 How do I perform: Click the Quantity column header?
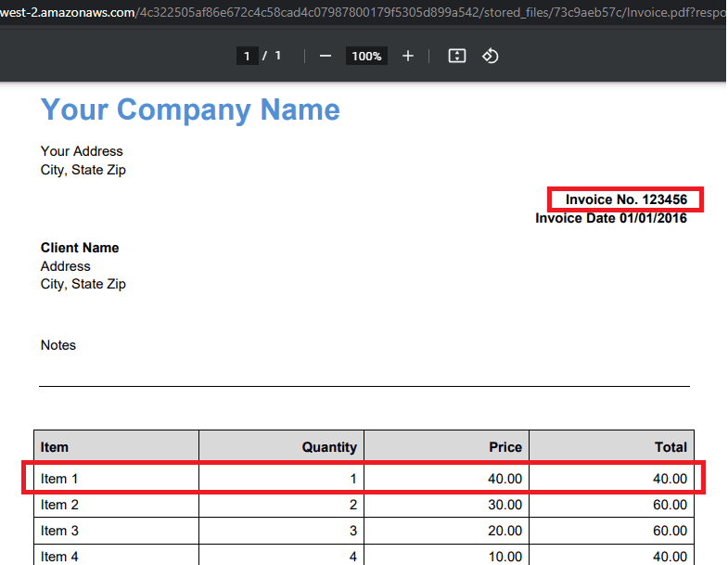coord(329,447)
